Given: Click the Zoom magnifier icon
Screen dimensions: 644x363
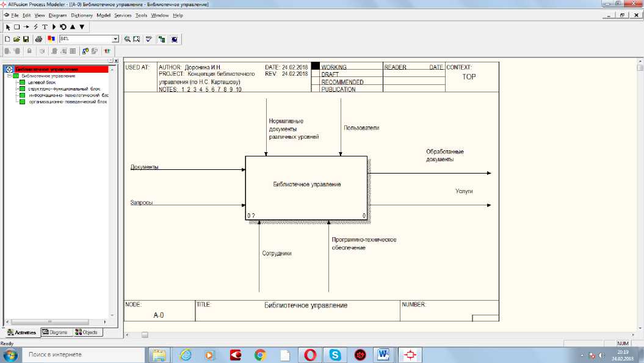Looking at the screenshot, I should (128, 39).
